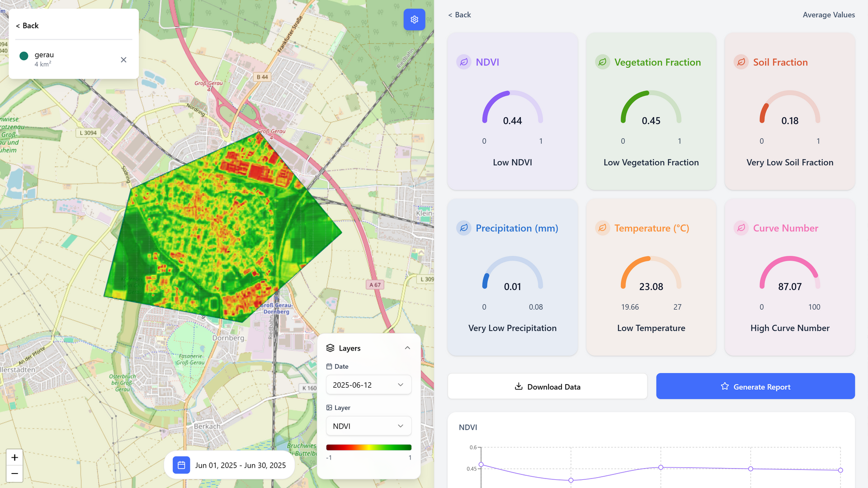The height and width of the screenshot is (488, 868).
Task: Click the NDVI card leaf icon
Action: click(463, 62)
